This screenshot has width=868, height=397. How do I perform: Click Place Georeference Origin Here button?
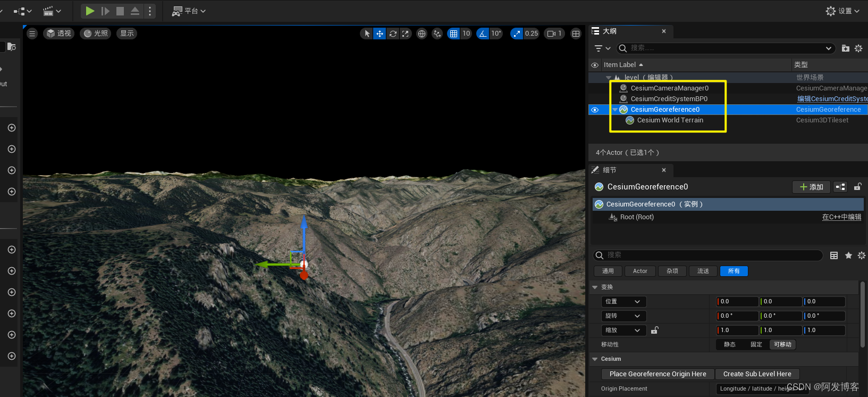[658, 374]
